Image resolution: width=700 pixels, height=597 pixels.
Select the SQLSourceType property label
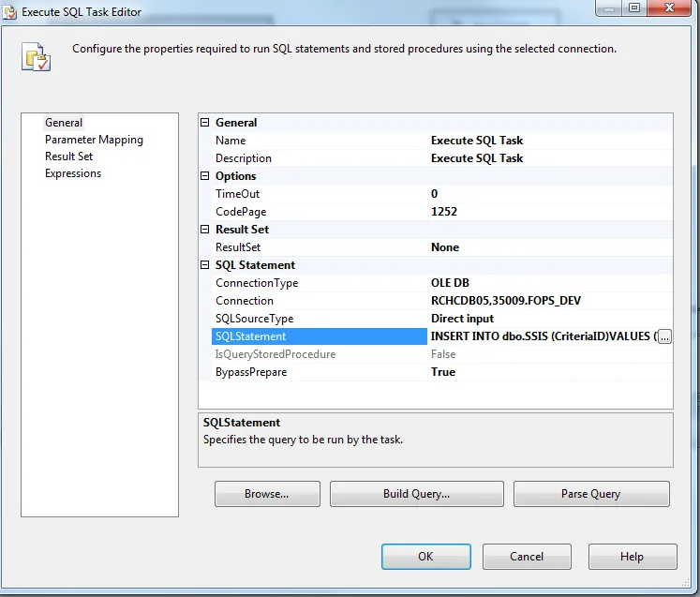click(255, 319)
